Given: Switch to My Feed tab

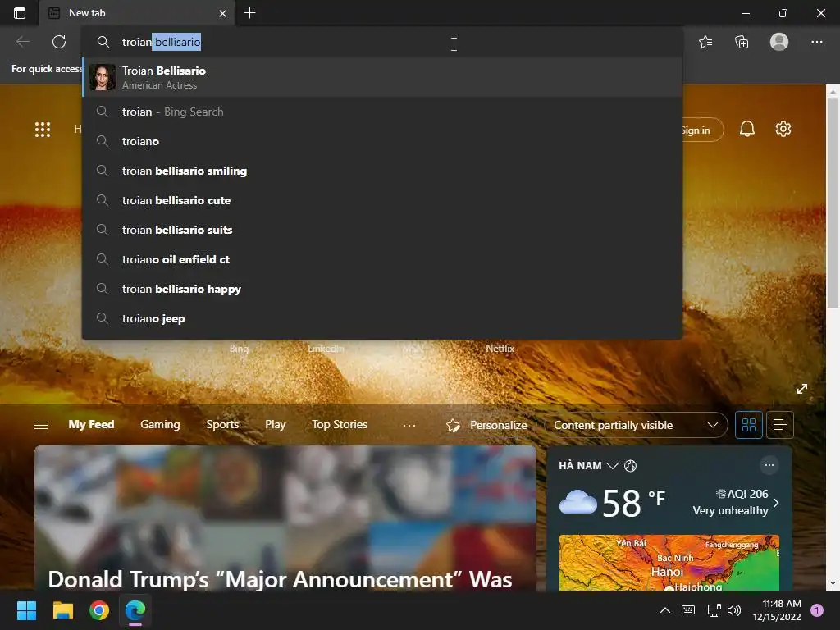Looking at the screenshot, I should (91, 424).
